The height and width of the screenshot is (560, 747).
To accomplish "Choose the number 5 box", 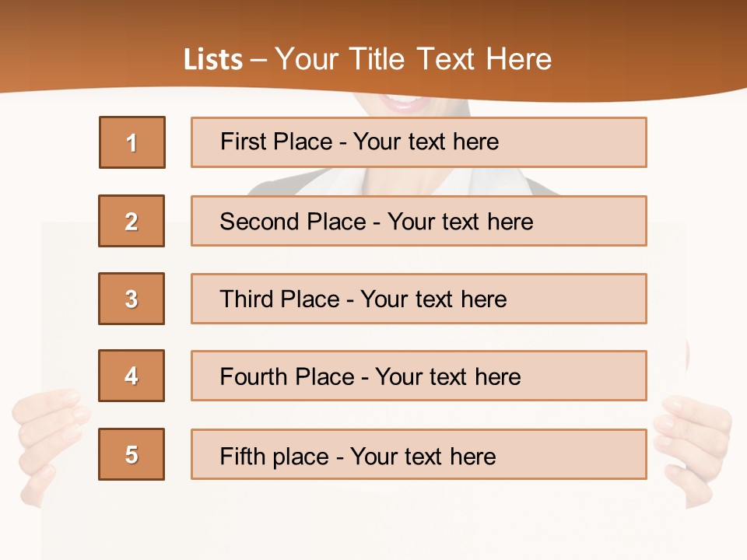I will [132, 454].
